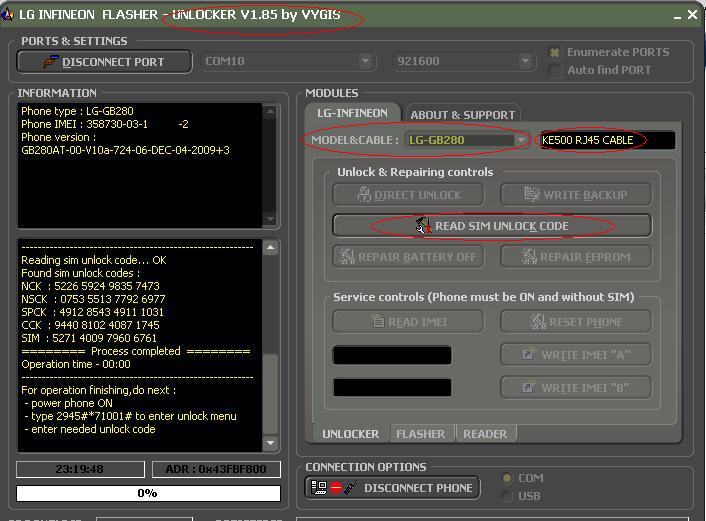The width and height of the screenshot is (706, 521).
Task: Open the ABOUT & SUPPORT tab
Action: 462,115
